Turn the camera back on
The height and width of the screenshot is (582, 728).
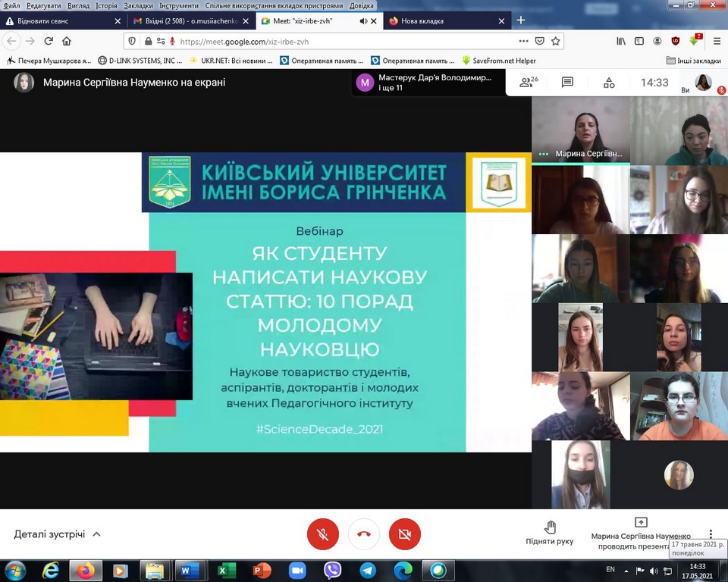(404, 533)
